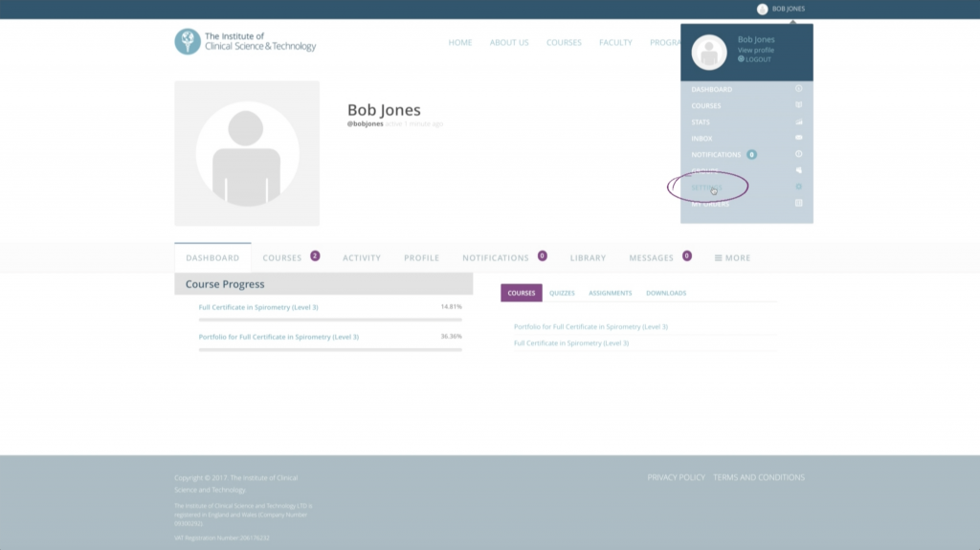This screenshot has width=980, height=550.
Task: Click the Courses book icon in dropdown
Action: pos(799,105)
